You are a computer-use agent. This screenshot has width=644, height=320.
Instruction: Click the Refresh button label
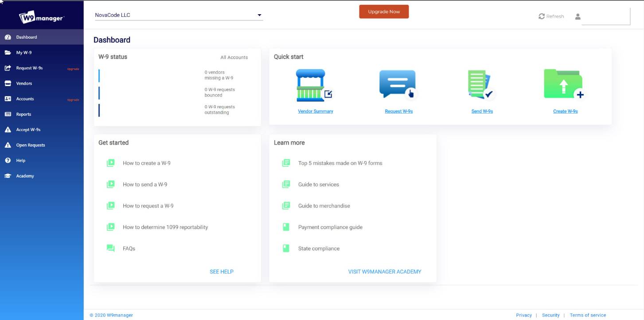coord(555,16)
